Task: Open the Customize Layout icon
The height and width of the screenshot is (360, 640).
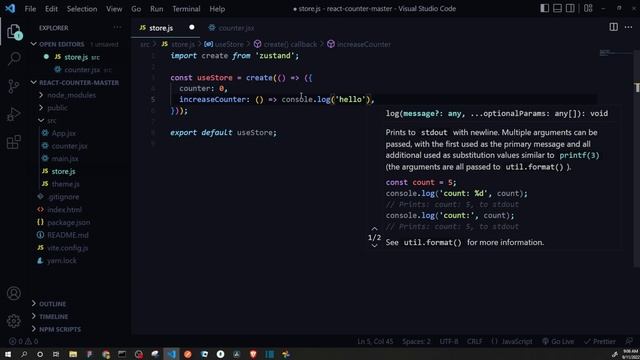Action: coord(588,8)
